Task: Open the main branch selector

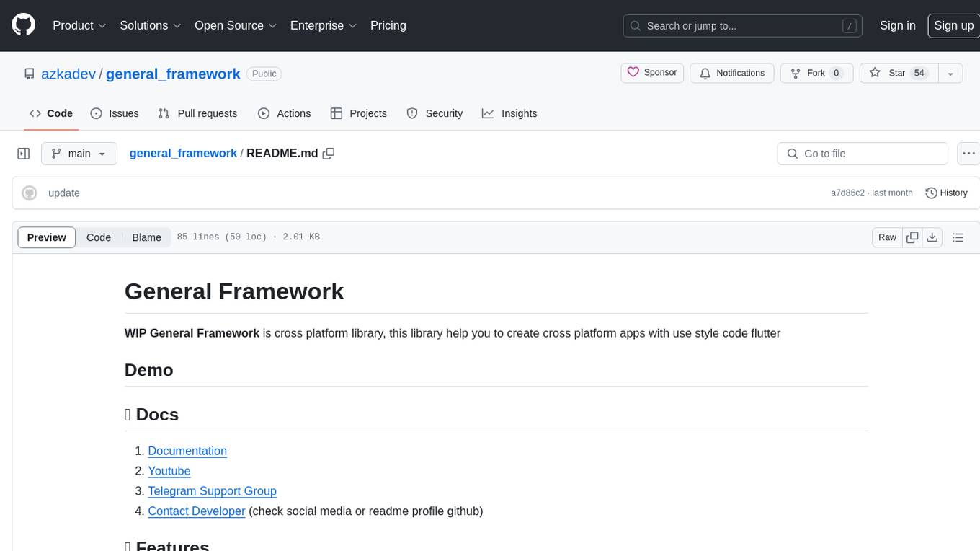Action: pos(79,154)
